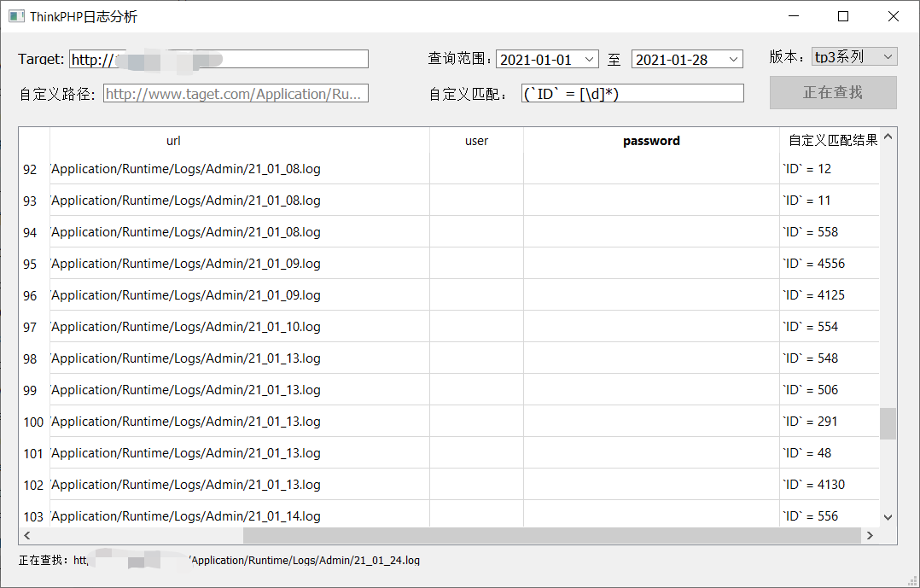Minimize the ThinkPHP日志分析 window
The image size is (920, 588).
pos(794,16)
